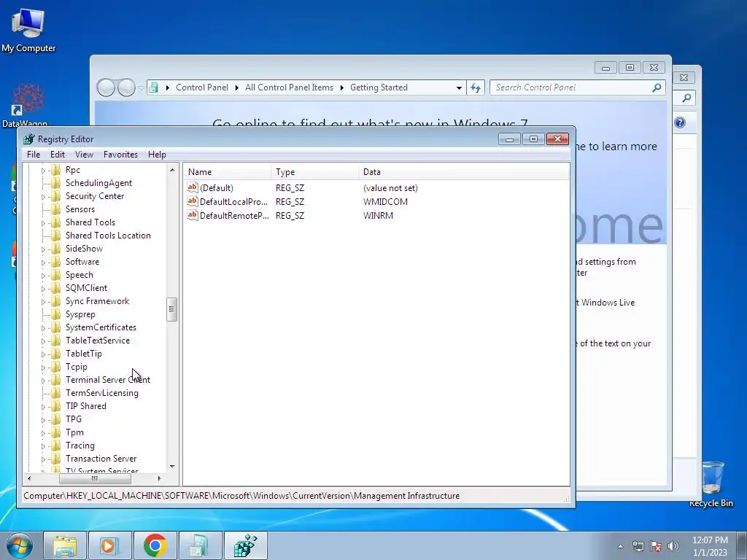Show hidden tray icons arrow
This screenshot has height=560, width=747.
(x=620, y=546)
